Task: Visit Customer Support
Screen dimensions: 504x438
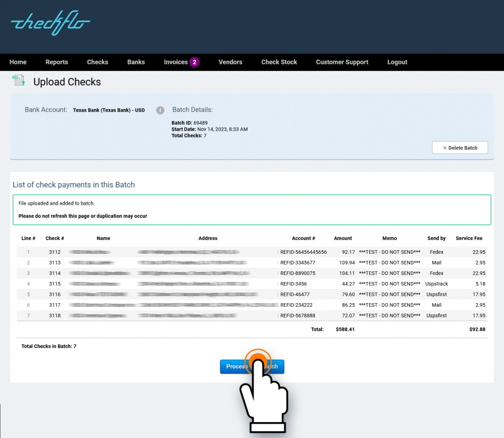Action: click(x=342, y=62)
